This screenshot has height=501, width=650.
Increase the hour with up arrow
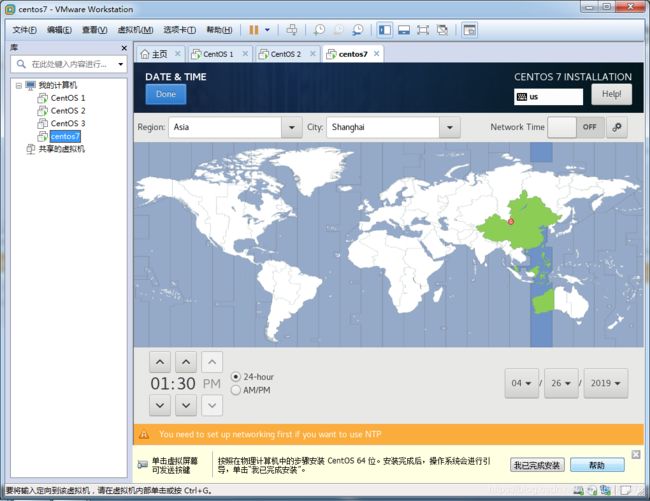pos(160,362)
